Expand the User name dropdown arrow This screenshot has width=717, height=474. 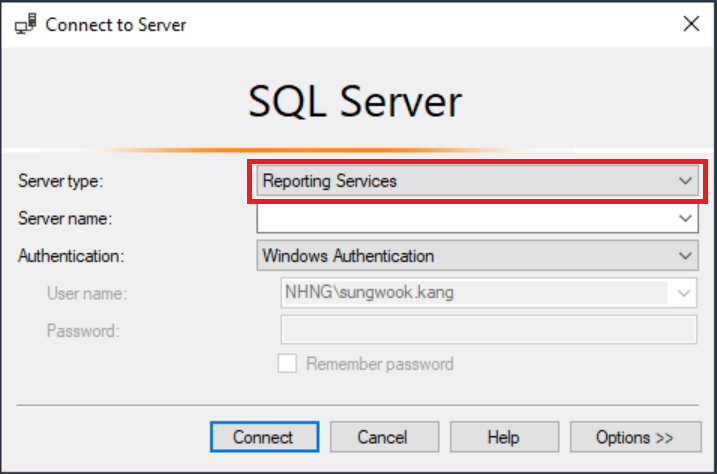click(x=683, y=293)
